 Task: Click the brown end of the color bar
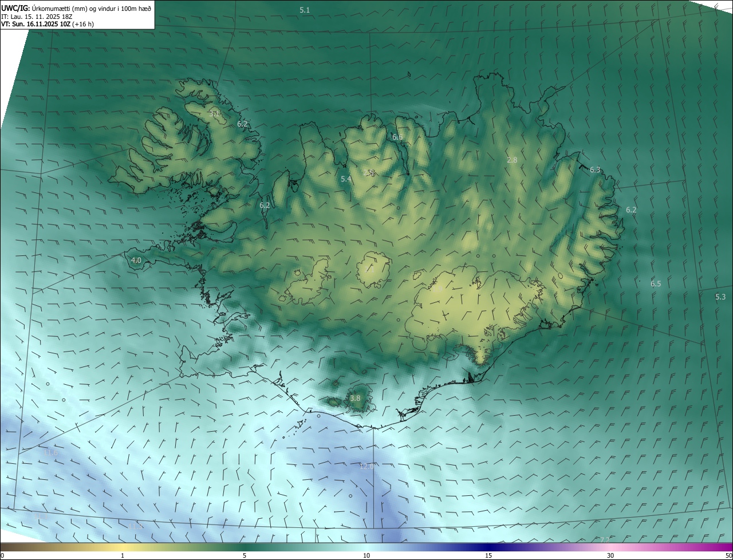pyautogui.click(x=11, y=547)
